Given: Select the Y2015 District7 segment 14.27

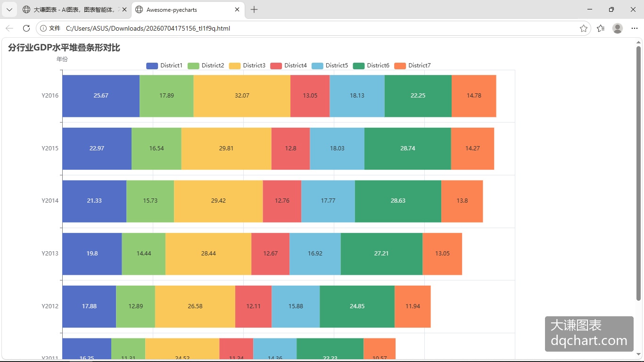Looking at the screenshot, I should [472, 148].
